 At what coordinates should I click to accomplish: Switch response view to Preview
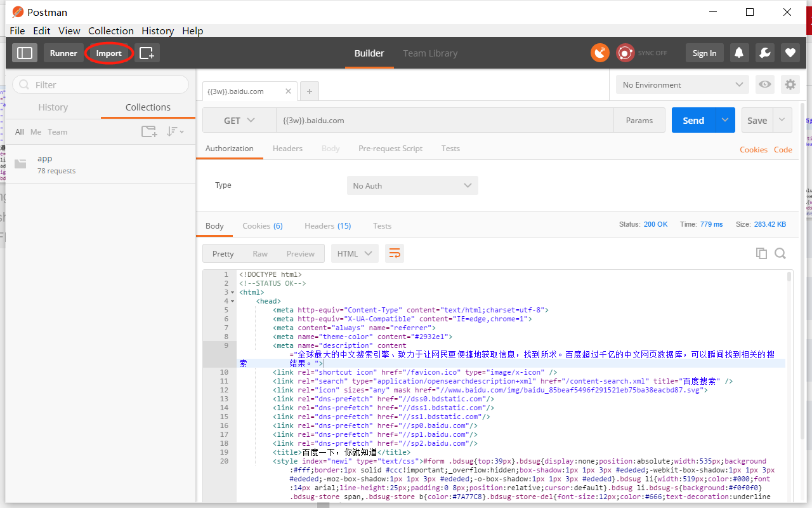[300, 253]
